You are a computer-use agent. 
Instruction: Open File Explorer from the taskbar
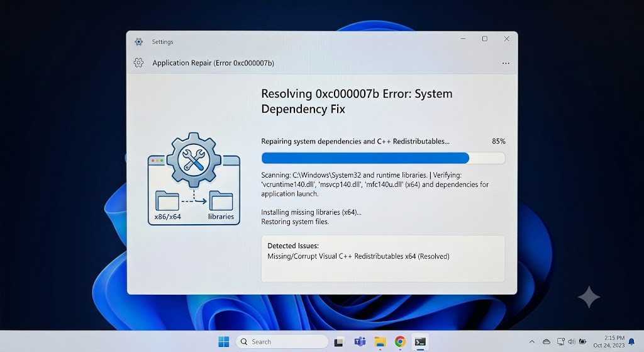click(380, 342)
